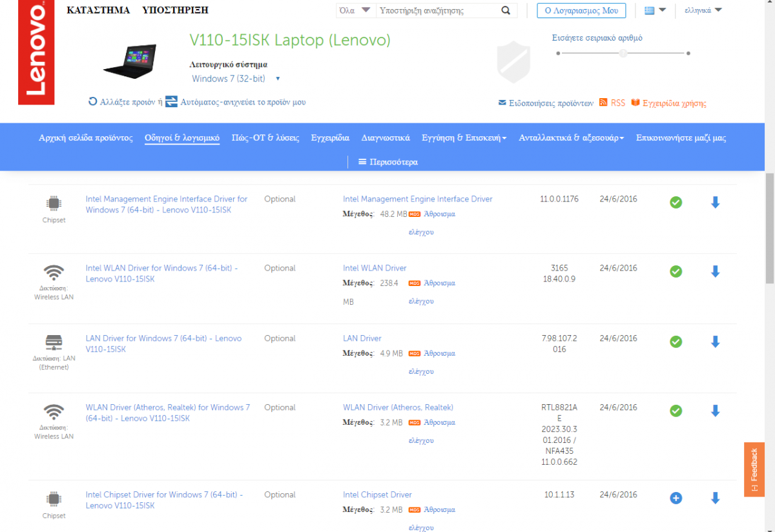Click the Υποστήριξη αναζήτησης search field
Screen dimensions: 775x532
pos(438,10)
